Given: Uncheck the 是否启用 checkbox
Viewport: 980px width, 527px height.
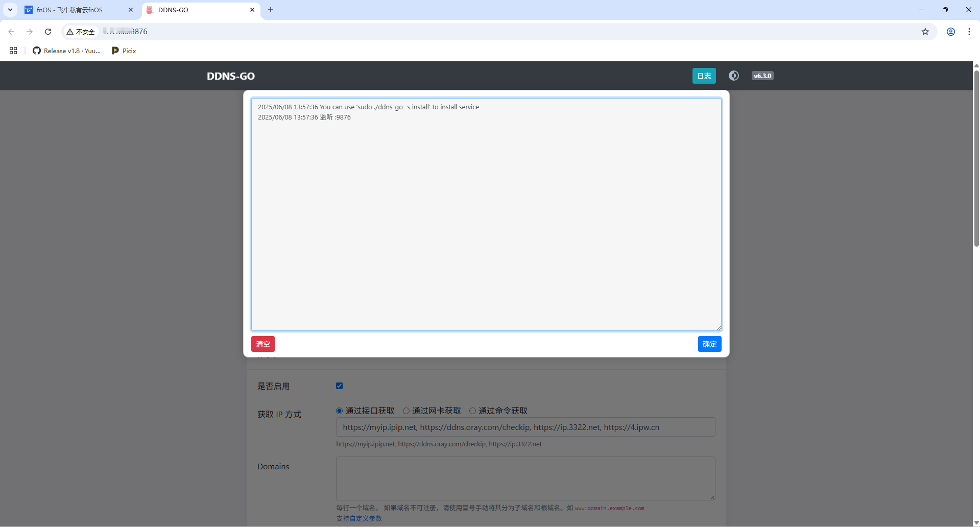Looking at the screenshot, I should click(339, 386).
